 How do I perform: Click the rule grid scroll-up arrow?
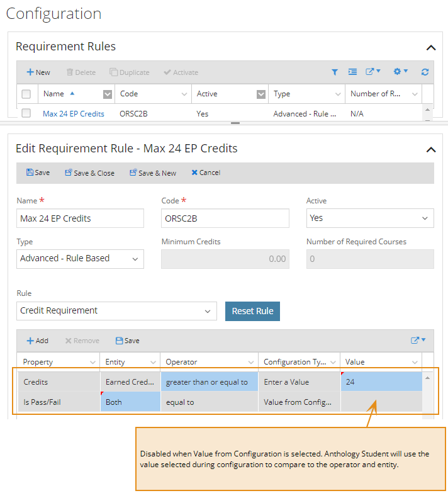coord(427,378)
